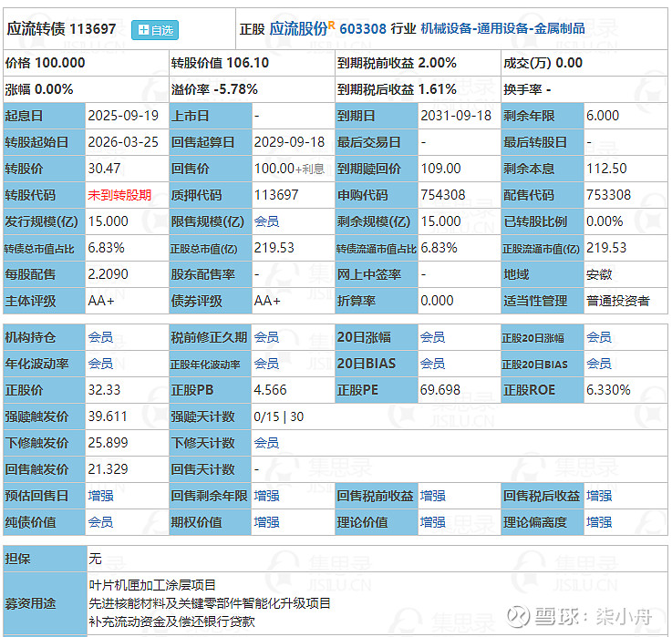Select the 主体评级 value AA+
672x637 pixels.
click(101, 301)
